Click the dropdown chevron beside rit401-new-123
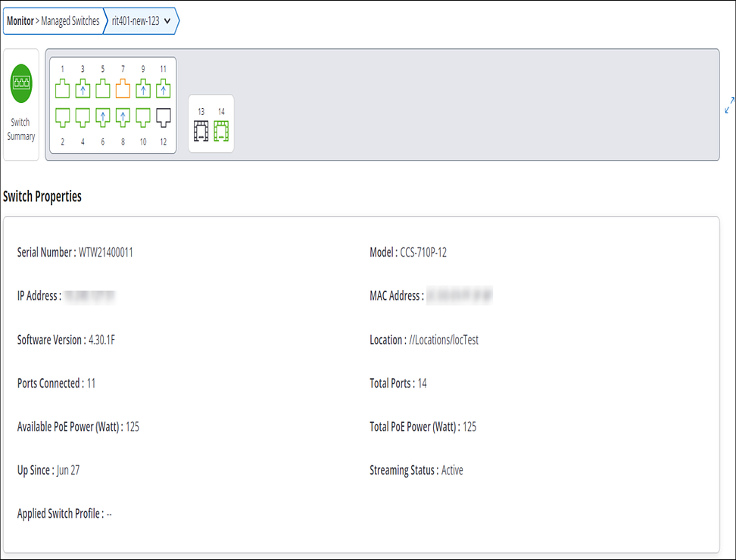Image resolution: width=736 pixels, height=560 pixels. click(x=167, y=21)
